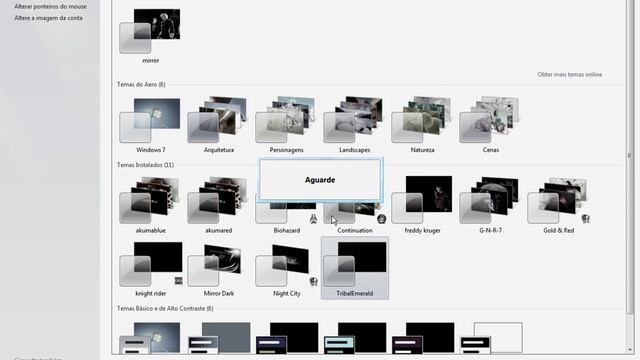Select first basic theme with Windows logo
Screen dimensions: 640x360
pos(150,338)
